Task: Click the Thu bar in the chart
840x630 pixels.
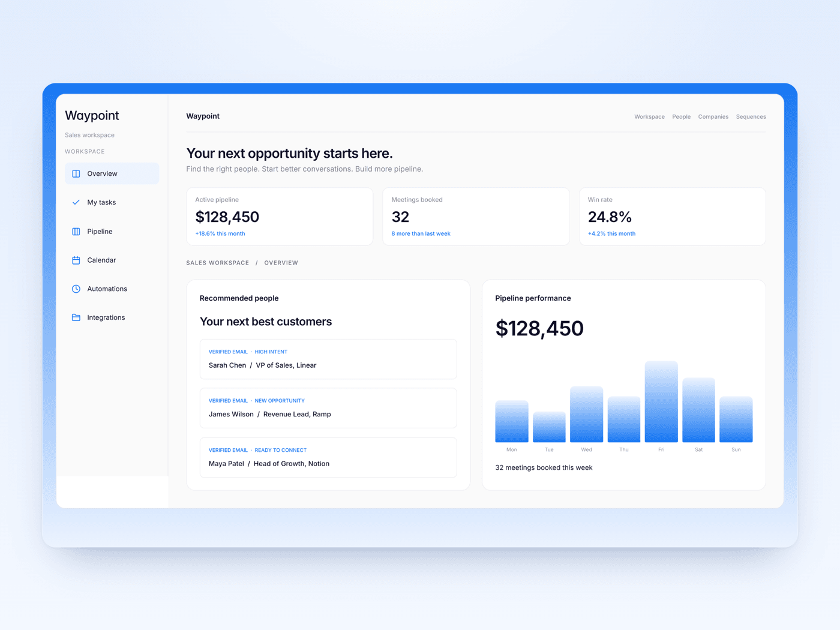Action: coord(624,419)
